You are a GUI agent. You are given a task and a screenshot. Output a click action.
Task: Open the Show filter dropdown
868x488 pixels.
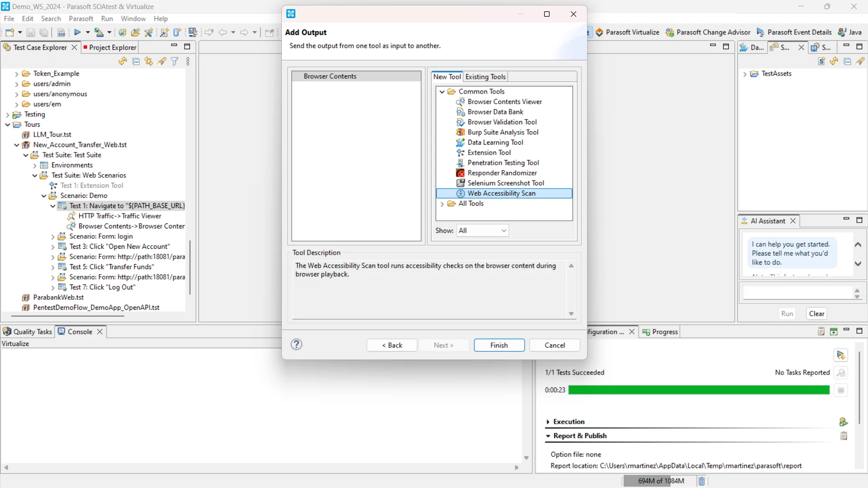click(x=483, y=231)
